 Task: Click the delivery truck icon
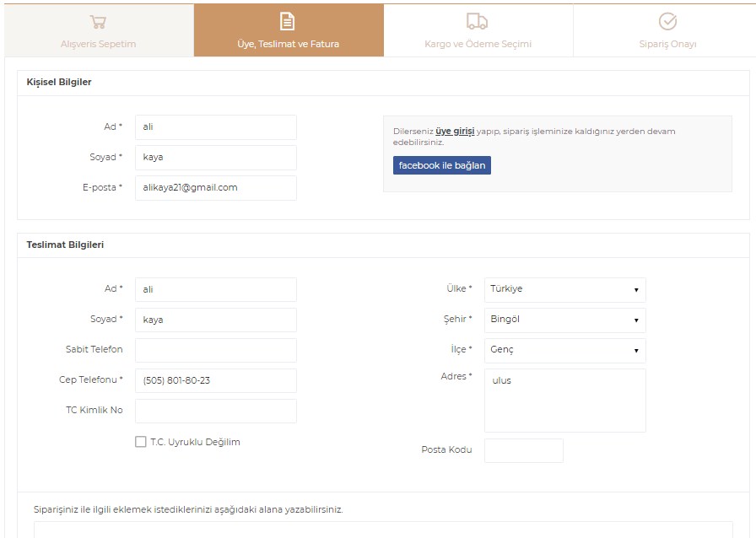coord(478,21)
